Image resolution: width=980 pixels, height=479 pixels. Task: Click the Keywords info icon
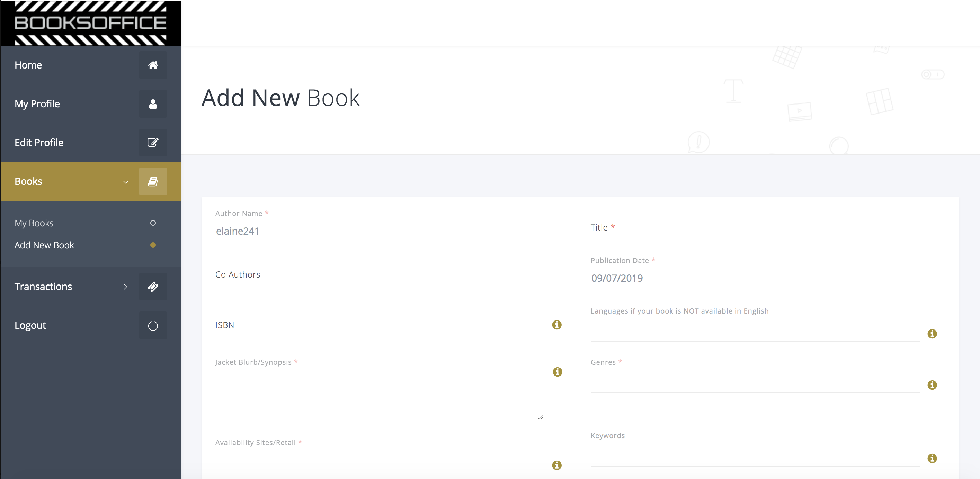[x=932, y=458]
